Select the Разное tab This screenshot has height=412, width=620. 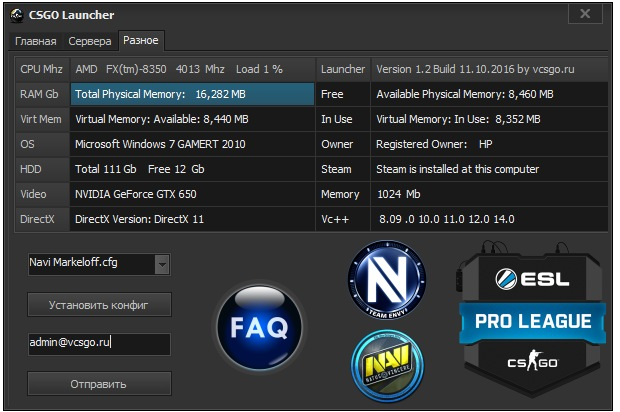point(141,40)
